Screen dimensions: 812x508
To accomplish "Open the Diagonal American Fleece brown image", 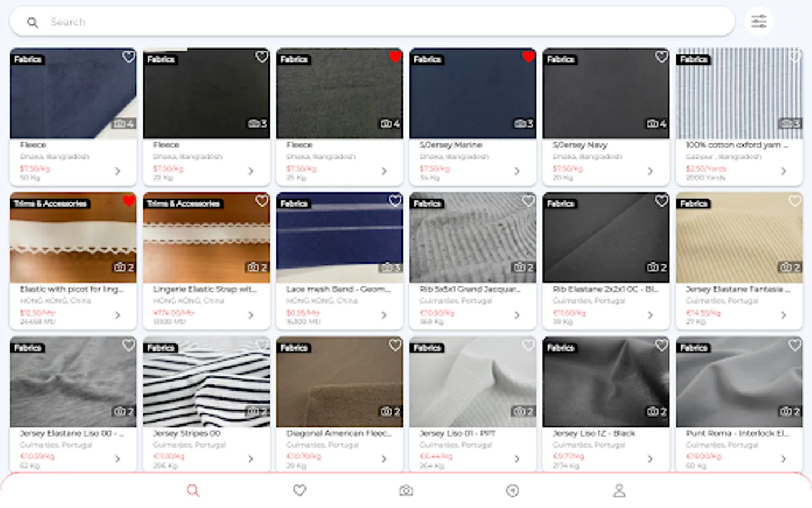I will pyautogui.click(x=339, y=382).
